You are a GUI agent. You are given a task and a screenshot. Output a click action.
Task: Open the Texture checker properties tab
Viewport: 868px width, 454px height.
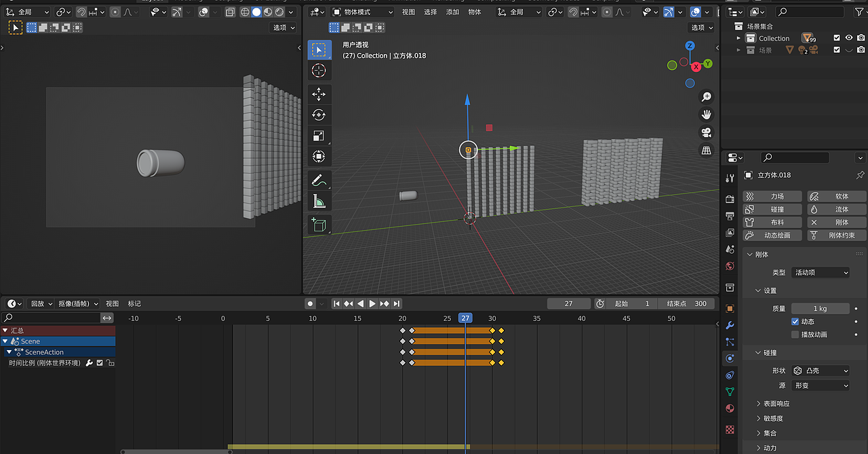pyautogui.click(x=730, y=429)
